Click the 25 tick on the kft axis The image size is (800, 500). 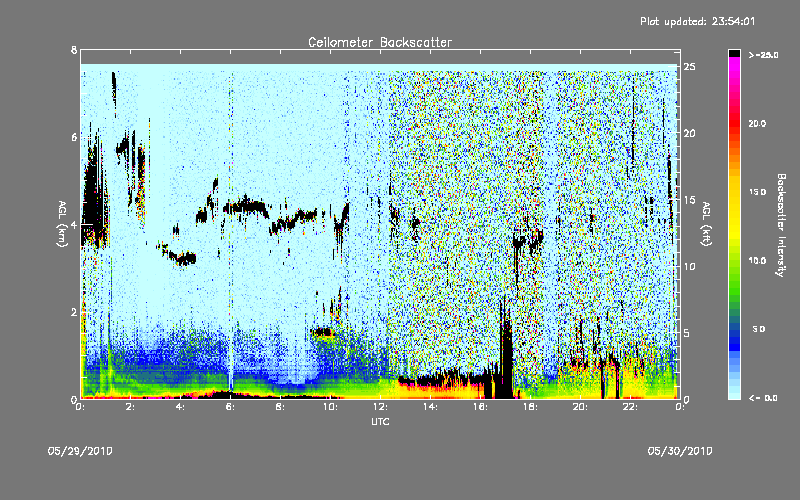pos(690,67)
